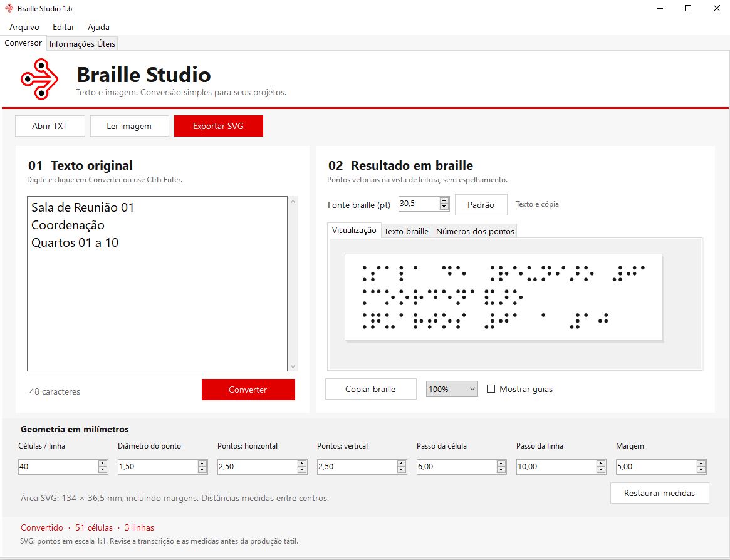Click the Margem input field
This screenshot has height=560, width=730.
click(x=656, y=467)
